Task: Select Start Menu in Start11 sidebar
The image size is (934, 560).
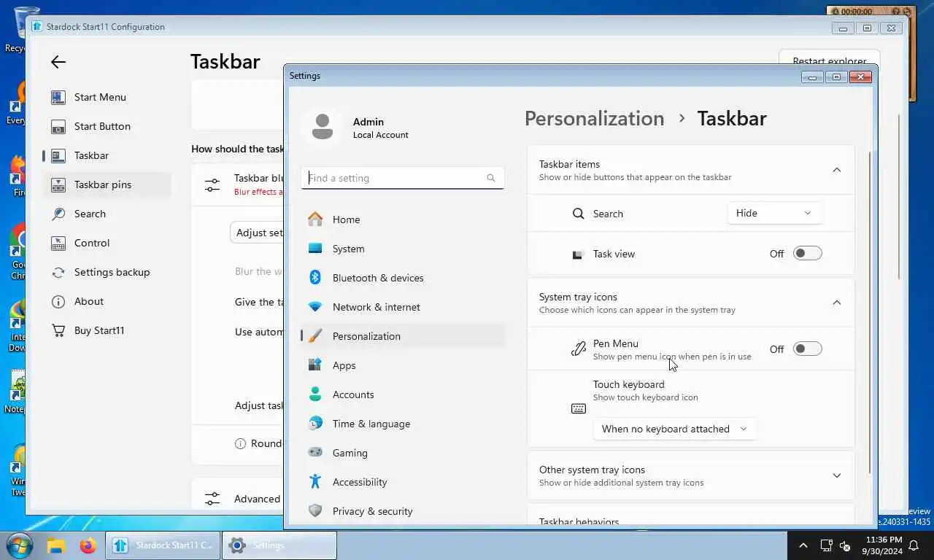Action: pyautogui.click(x=107, y=97)
